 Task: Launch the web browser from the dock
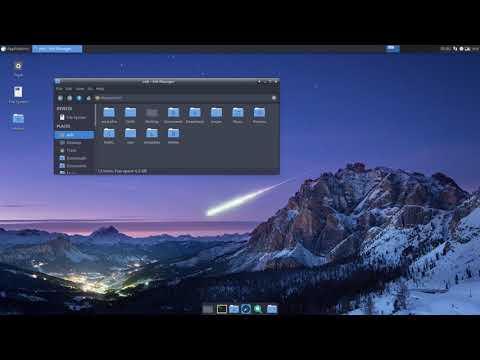246,309
